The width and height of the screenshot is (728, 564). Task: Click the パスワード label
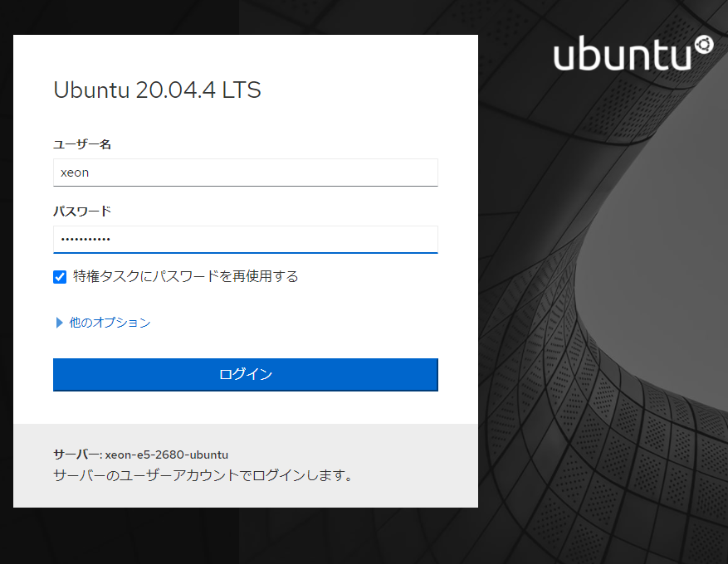(x=82, y=211)
